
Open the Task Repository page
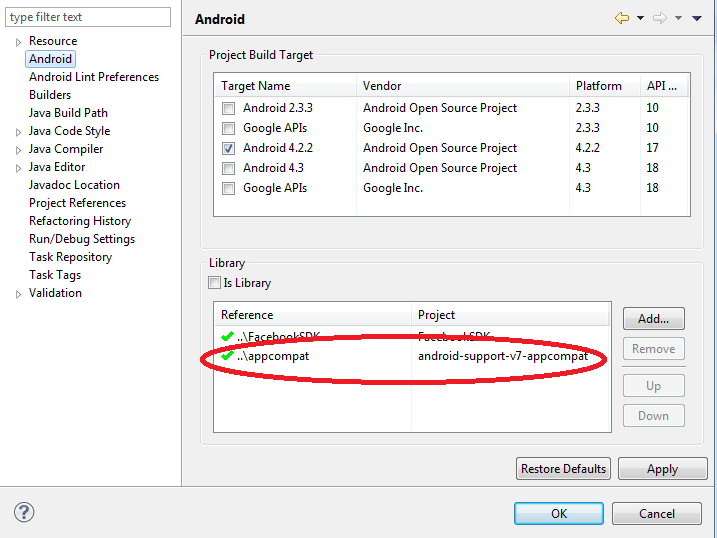click(70, 257)
